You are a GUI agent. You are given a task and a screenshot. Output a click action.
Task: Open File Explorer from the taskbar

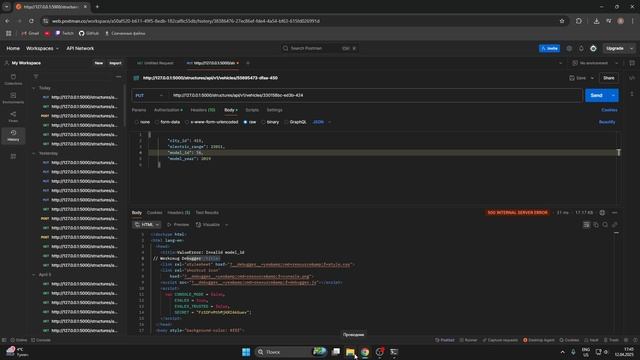[x=350, y=352]
